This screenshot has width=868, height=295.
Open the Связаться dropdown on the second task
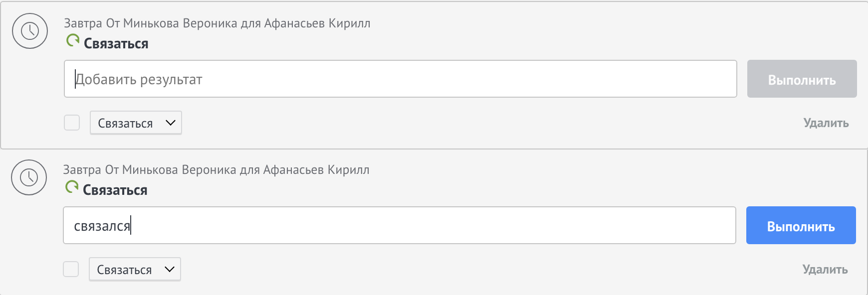click(x=134, y=269)
